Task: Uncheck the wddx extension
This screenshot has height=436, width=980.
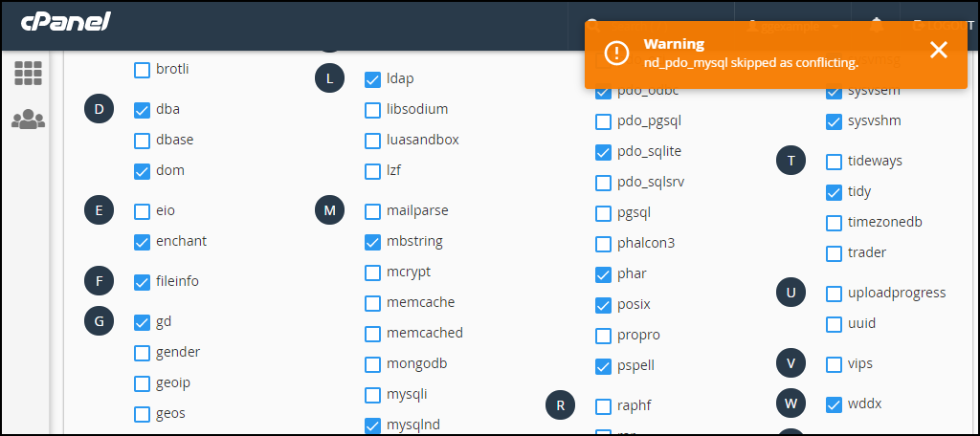Action: coord(834,404)
